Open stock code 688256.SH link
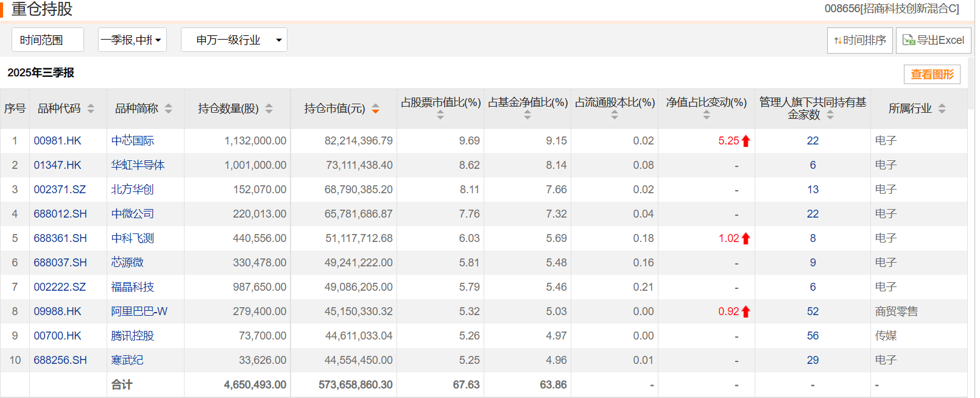Viewport: 980px width, 398px height. tap(60, 360)
